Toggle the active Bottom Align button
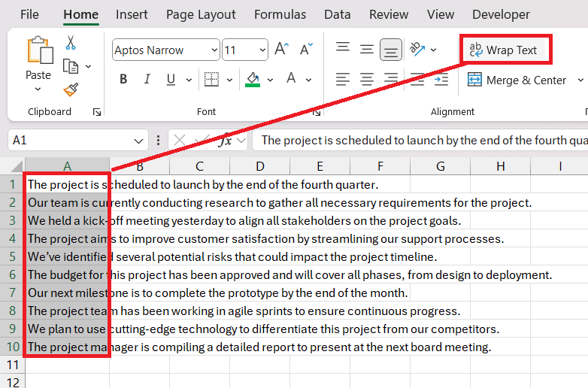This screenshot has width=588, height=388. pyautogui.click(x=391, y=50)
